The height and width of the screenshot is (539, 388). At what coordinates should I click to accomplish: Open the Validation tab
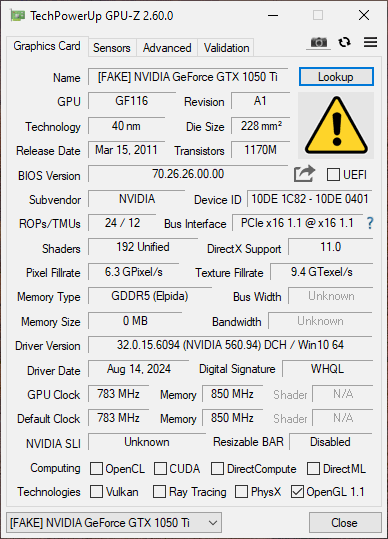coord(226,48)
